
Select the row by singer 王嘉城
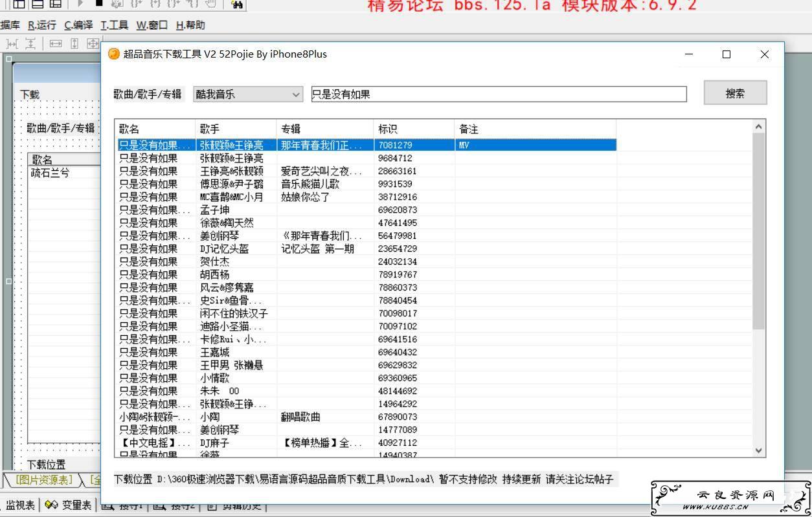pyautogui.click(x=367, y=352)
